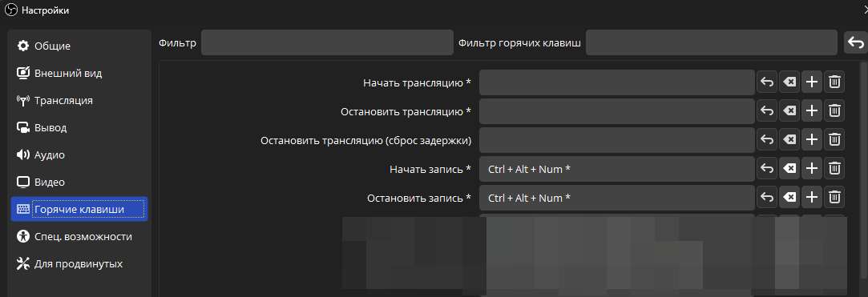
Task: Select the Горячие клавиши section
Action: pos(79,209)
